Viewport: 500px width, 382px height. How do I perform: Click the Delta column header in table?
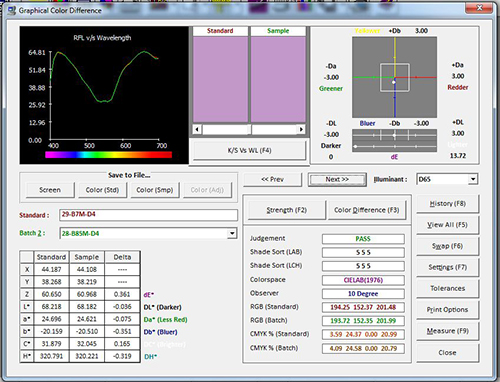click(122, 257)
